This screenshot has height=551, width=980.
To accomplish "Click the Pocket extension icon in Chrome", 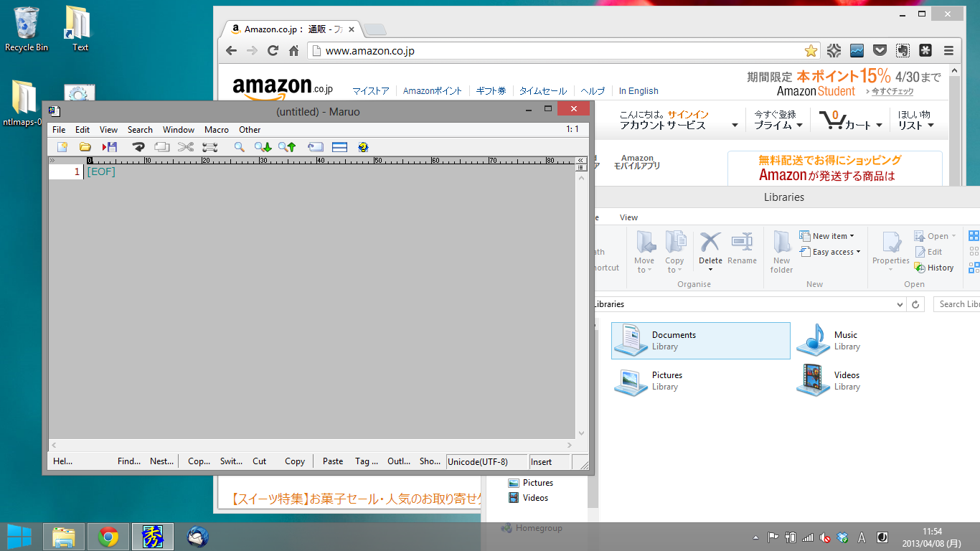I will [880, 50].
